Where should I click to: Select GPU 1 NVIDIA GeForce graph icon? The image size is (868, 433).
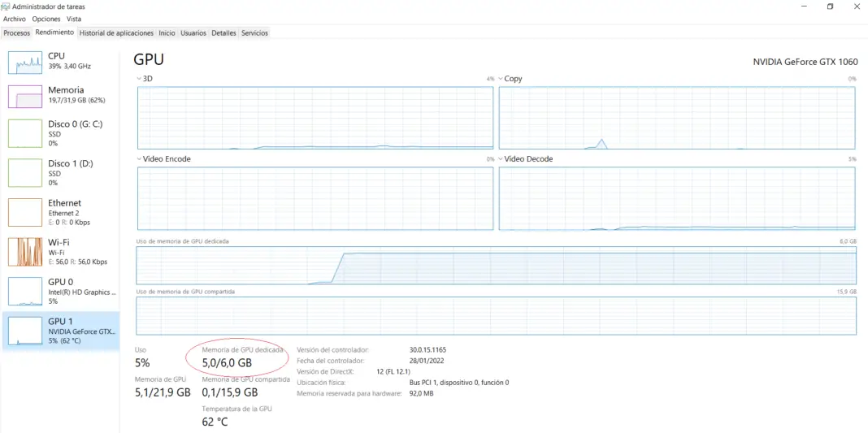pyautogui.click(x=24, y=331)
